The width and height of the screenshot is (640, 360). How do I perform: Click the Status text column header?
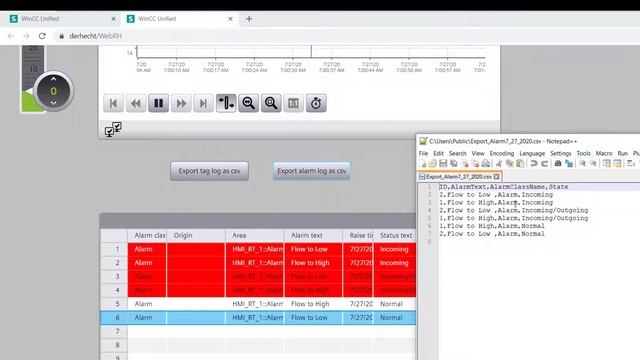(x=395, y=236)
